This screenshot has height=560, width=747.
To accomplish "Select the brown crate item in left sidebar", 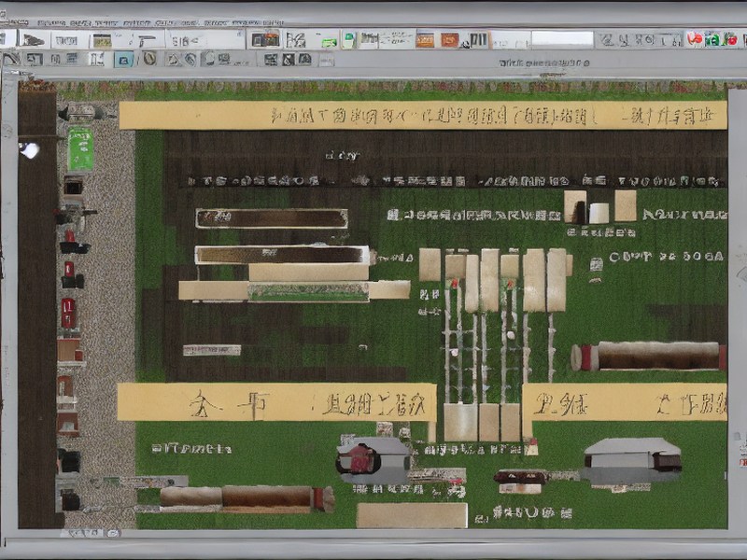I will click(69, 350).
